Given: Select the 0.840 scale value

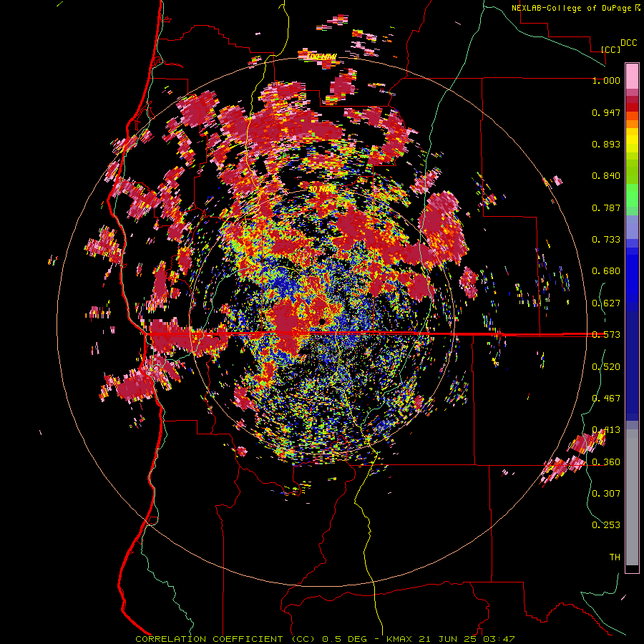Looking at the screenshot, I should [x=606, y=176].
